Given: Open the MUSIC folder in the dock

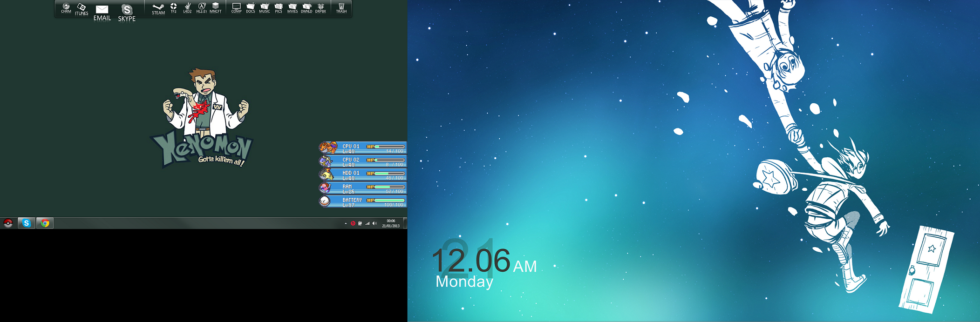Looking at the screenshot, I should (x=265, y=8).
